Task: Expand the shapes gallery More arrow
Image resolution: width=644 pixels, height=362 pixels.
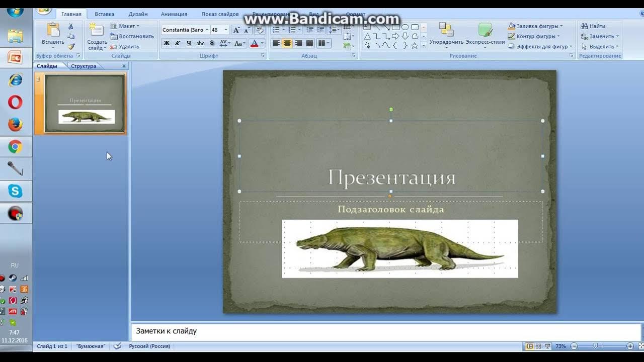Action: coord(424,46)
